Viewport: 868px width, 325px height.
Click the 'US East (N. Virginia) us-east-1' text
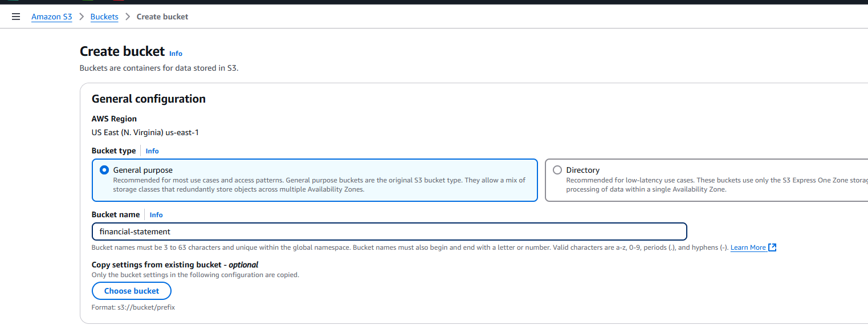[145, 133]
